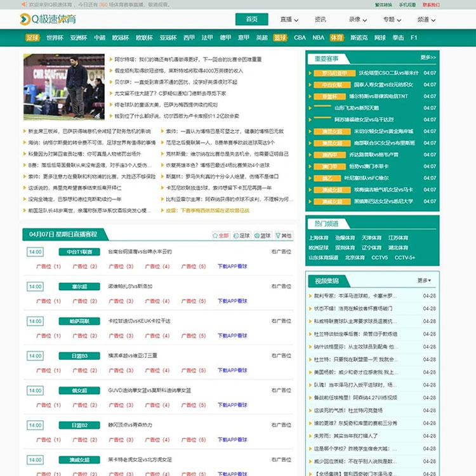Click the 日篮B3 league badge

[x=79, y=356]
